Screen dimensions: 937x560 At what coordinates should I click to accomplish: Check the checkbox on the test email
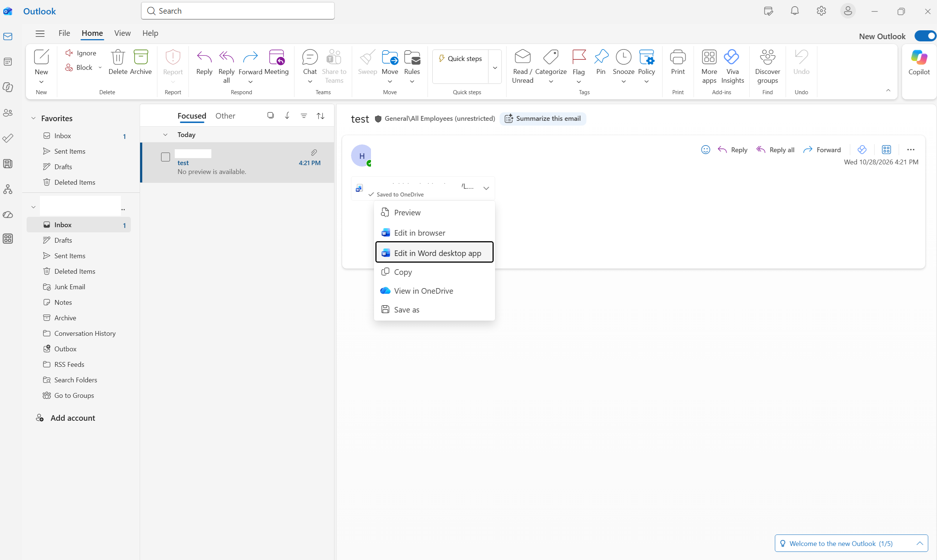coord(165,157)
